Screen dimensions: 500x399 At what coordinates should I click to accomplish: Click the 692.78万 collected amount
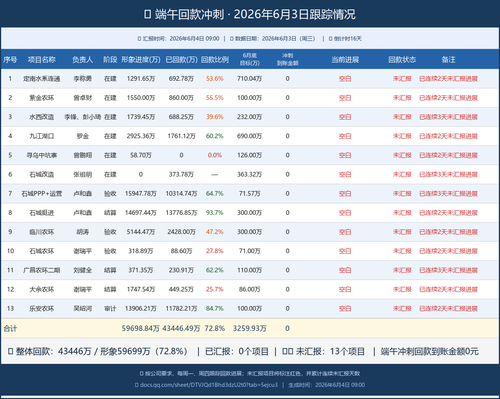181,79
